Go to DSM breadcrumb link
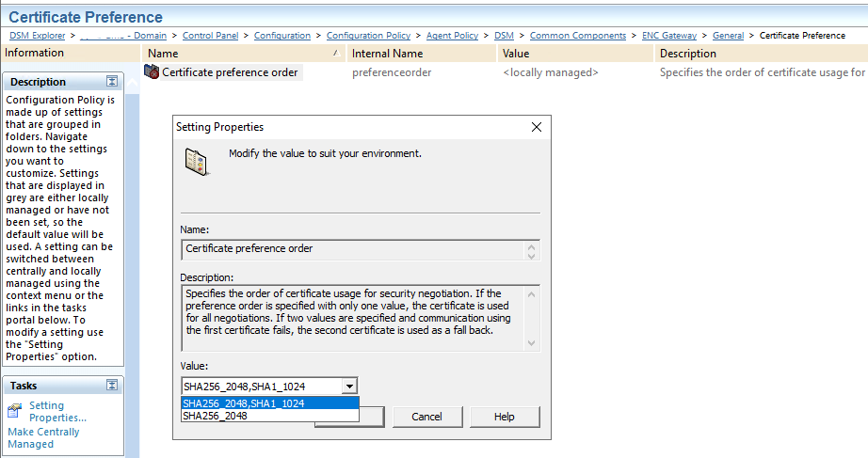Image resolution: width=868 pixels, height=458 pixels. click(x=504, y=36)
